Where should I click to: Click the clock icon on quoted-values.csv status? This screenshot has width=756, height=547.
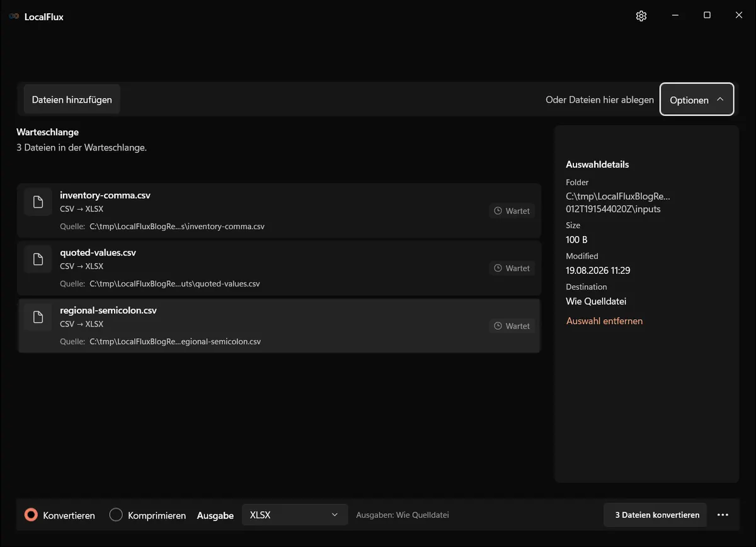point(498,268)
